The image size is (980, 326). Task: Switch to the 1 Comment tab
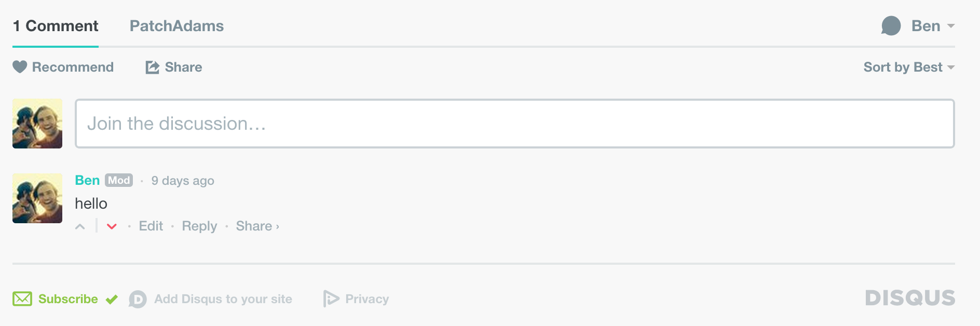click(56, 26)
